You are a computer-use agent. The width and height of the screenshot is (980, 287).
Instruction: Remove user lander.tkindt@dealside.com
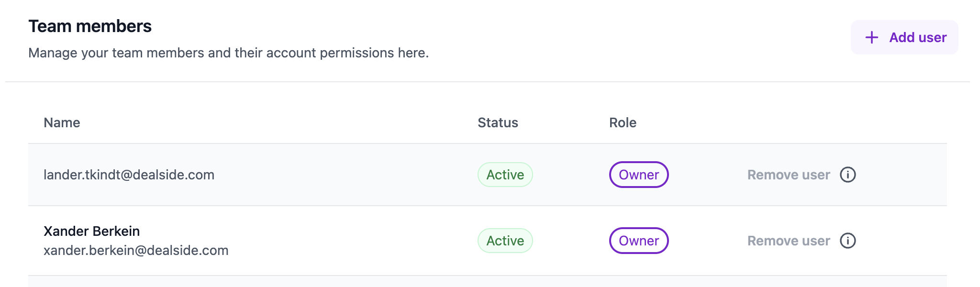[788, 175]
